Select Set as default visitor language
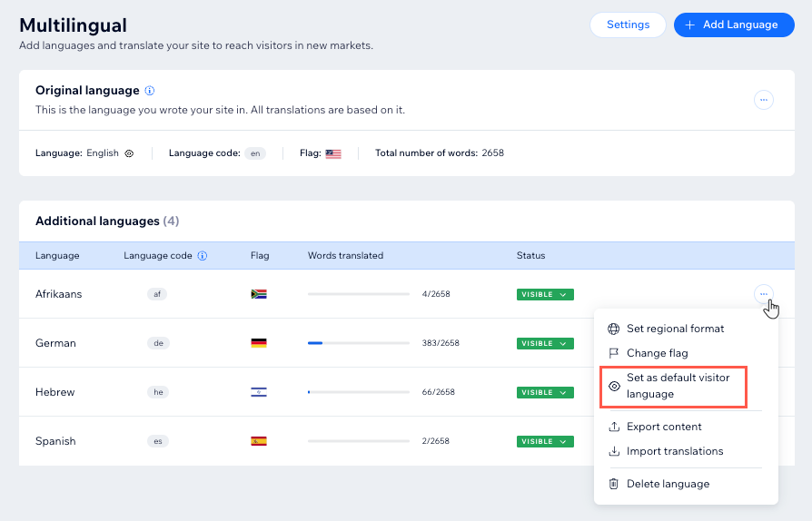The image size is (812, 521). coord(673,386)
